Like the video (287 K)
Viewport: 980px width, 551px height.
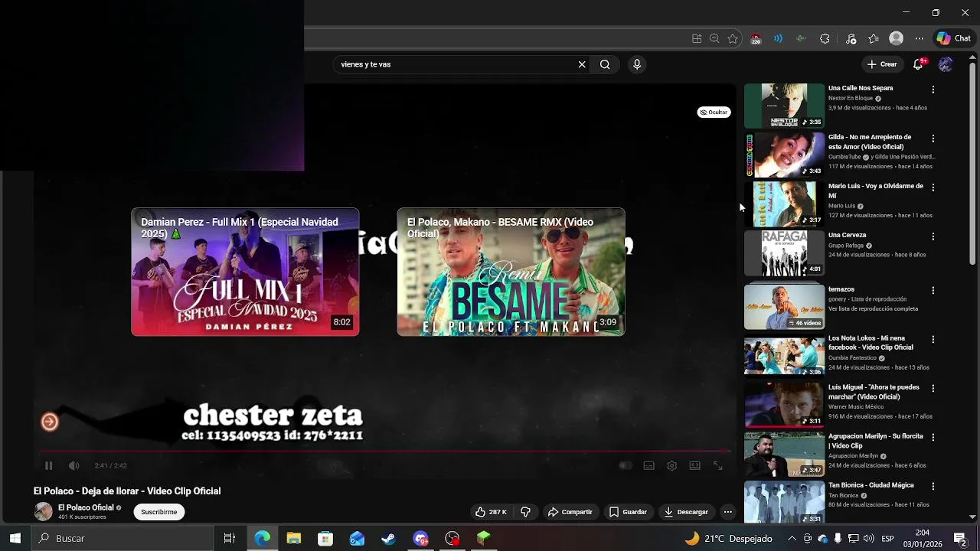pos(491,512)
